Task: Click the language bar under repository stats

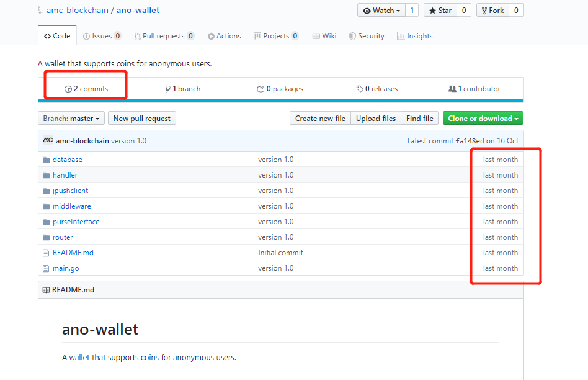Action: pos(281,101)
